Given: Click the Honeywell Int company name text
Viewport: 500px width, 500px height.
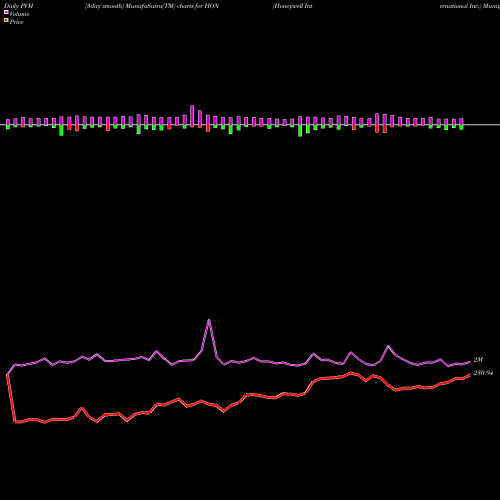Looking at the screenshot, I should [x=292, y=6].
